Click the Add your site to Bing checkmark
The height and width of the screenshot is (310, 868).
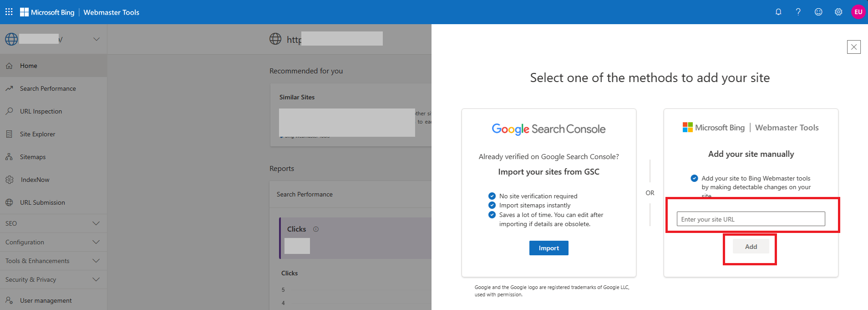pyautogui.click(x=694, y=178)
